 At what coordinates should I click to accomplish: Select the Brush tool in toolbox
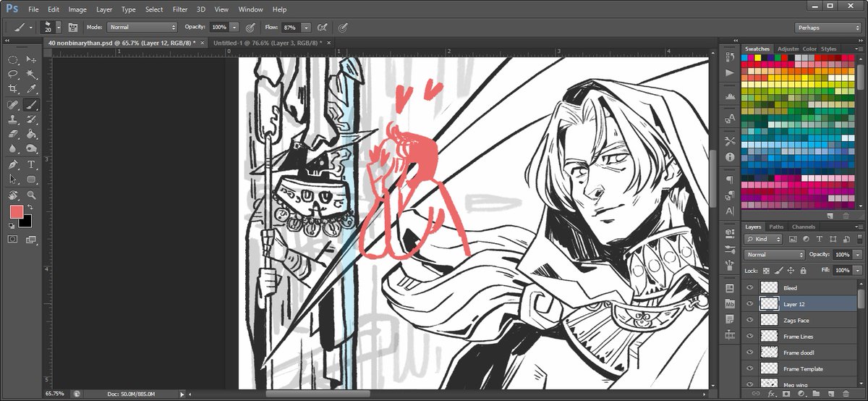point(31,105)
